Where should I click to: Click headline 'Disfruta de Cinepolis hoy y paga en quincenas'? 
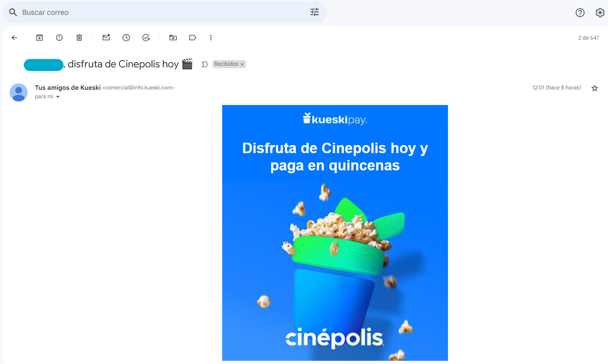[335, 157]
